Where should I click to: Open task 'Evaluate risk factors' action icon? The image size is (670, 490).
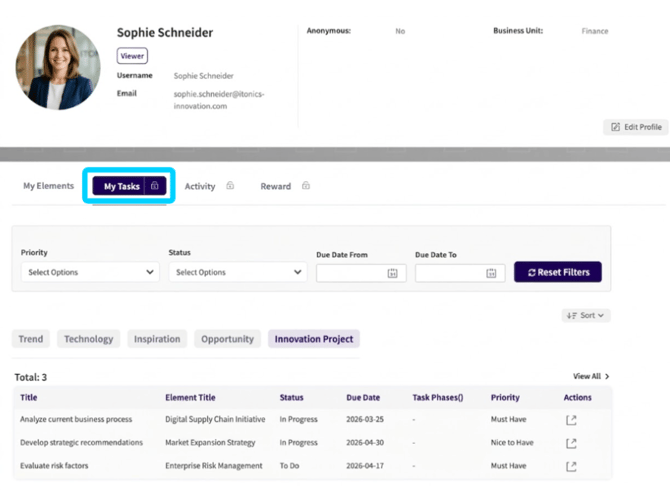click(571, 466)
